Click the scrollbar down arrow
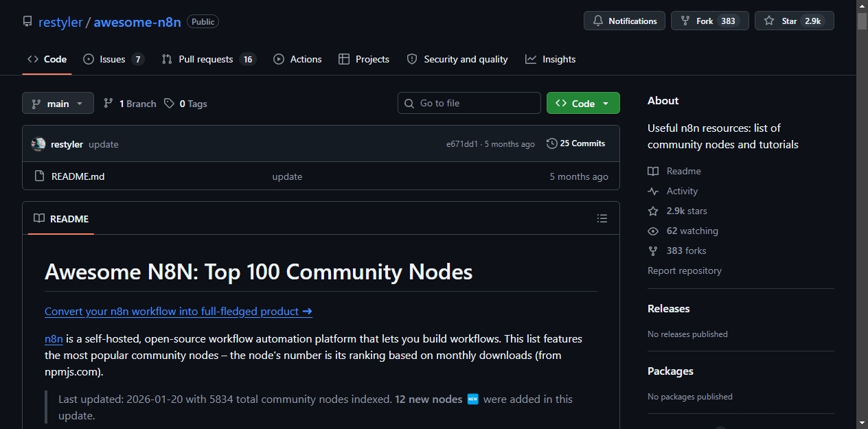This screenshot has height=429, width=868. (x=862, y=423)
